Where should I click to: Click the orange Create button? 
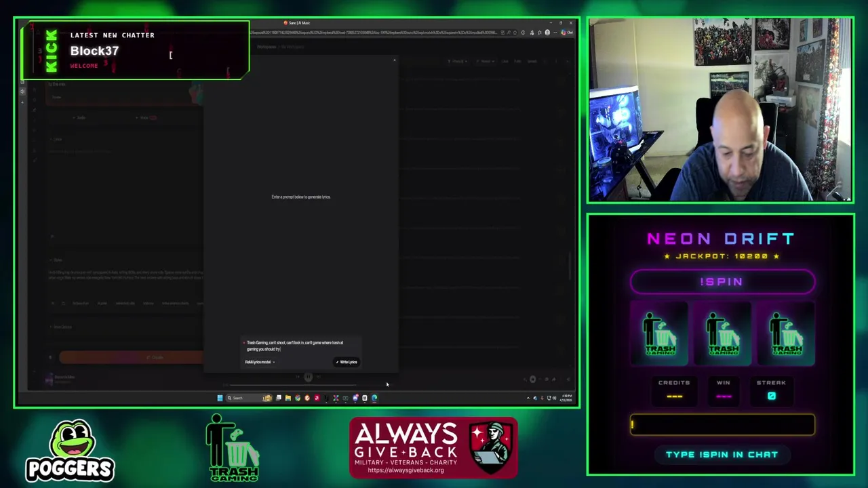tap(131, 357)
